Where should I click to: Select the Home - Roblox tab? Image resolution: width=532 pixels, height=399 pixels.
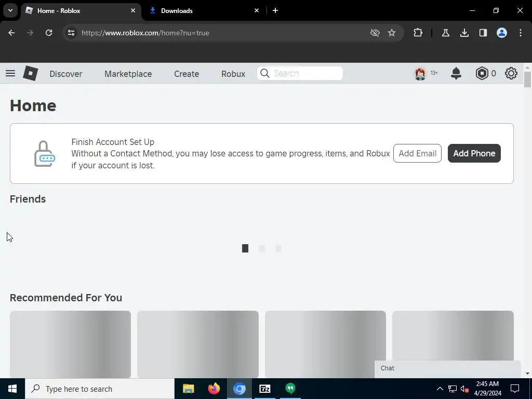click(81, 10)
